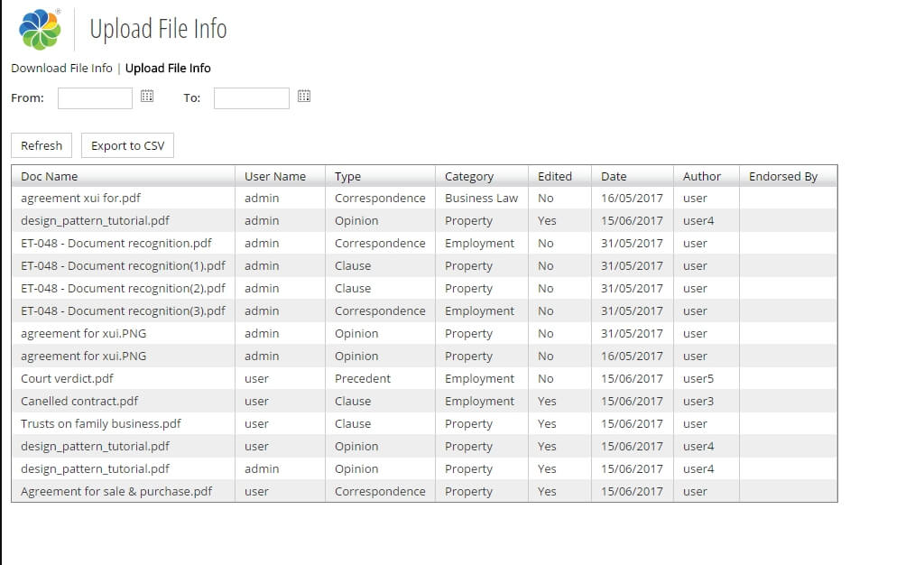Sort by the User Name column header
924x565 pixels.
(281, 176)
